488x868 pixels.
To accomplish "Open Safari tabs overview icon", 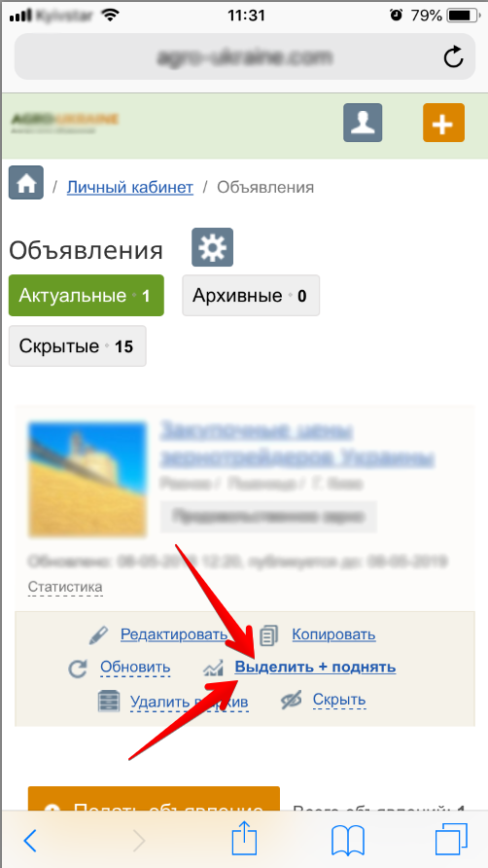I will tap(451, 841).
